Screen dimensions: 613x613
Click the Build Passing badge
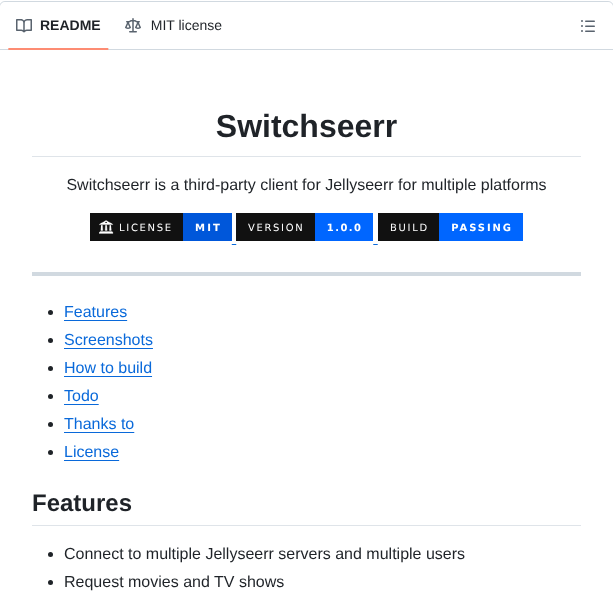pyautogui.click(x=450, y=227)
